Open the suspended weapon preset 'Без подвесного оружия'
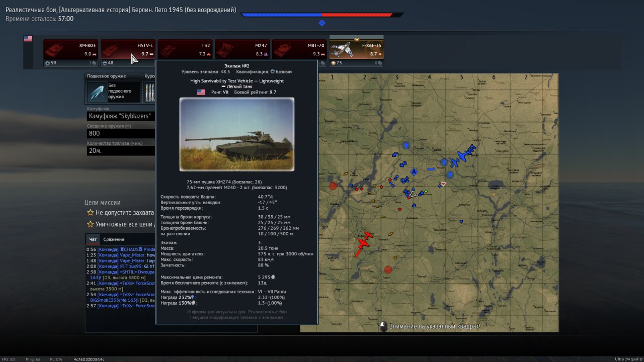 click(113, 92)
